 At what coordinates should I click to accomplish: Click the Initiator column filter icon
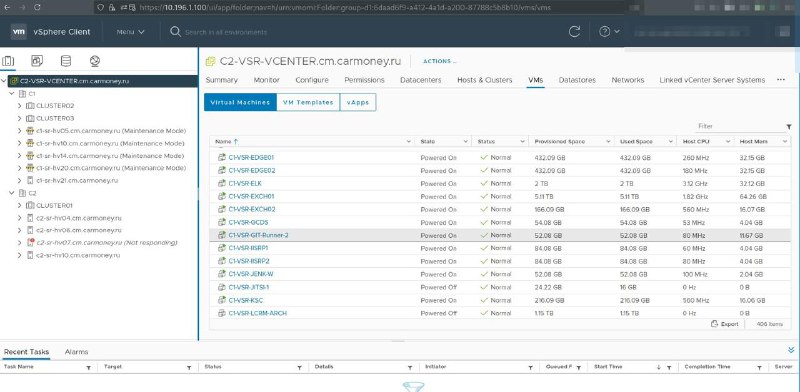531,368
